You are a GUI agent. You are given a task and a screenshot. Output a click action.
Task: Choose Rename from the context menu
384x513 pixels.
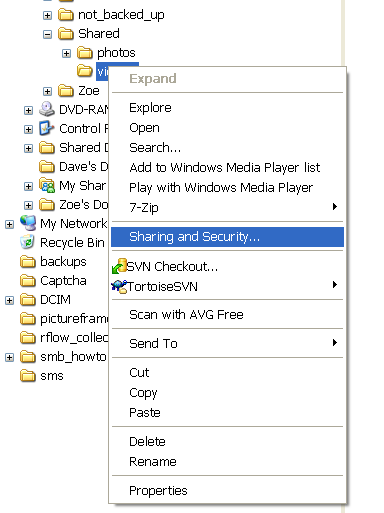[227, 461]
